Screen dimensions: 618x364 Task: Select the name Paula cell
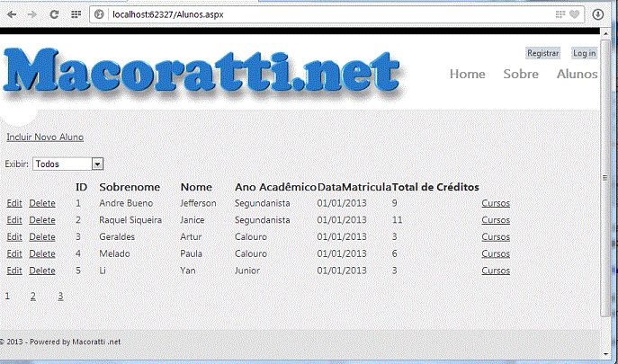(x=191, y=253)
